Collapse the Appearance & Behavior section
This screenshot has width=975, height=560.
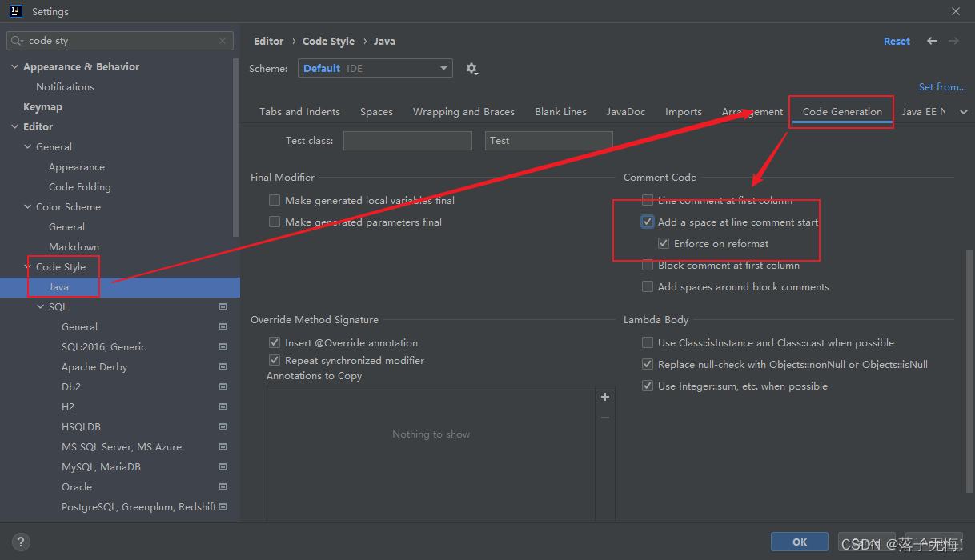pos(14,67)
